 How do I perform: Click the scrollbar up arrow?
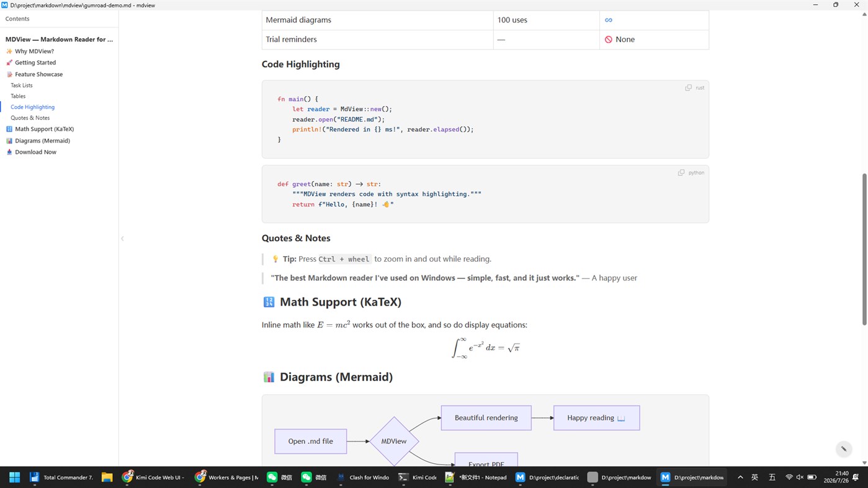point(864,13)
